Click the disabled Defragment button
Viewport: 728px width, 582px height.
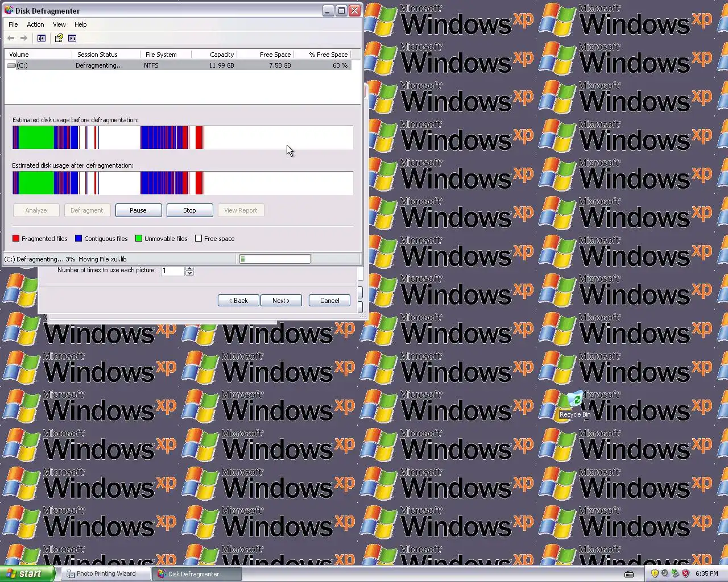coord(87,210)
